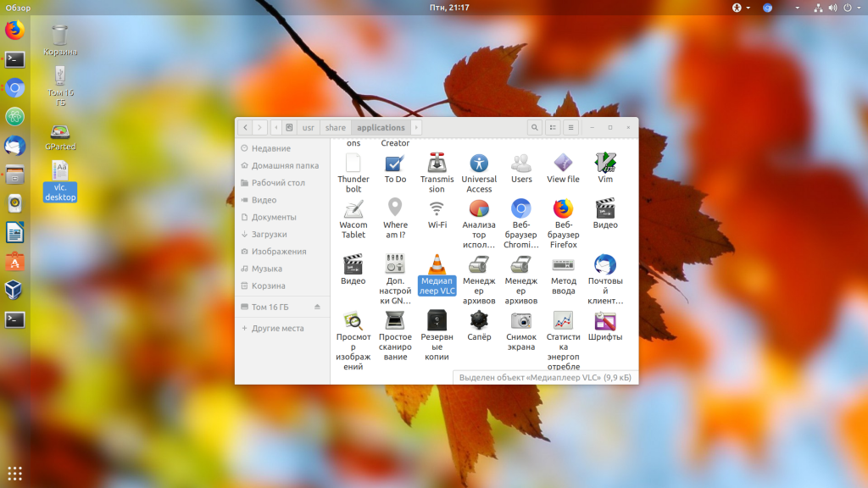Open Другие места in the sidebar
The width and height of the screenshot is (868, 488).
pyautogui.click(x=277, y=328)
